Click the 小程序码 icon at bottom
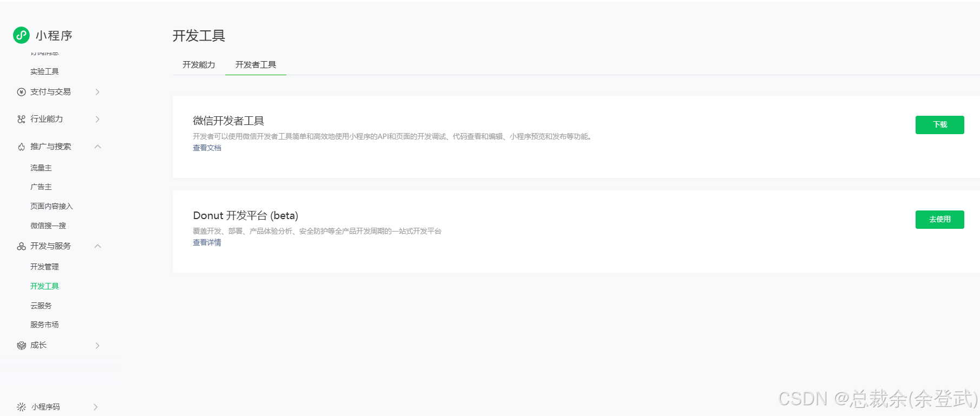This screenshot has height=416, width=980. pos(22,407)
